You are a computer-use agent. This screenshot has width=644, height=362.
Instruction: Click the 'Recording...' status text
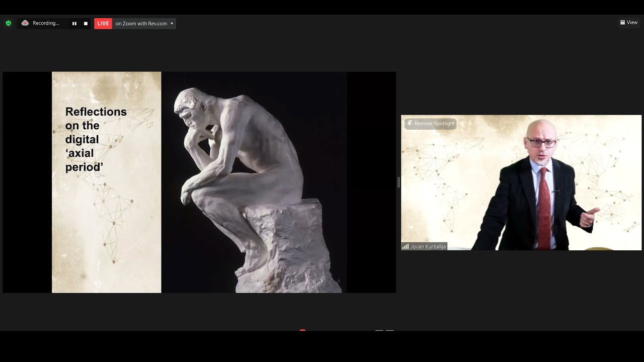click(x=46, y=23)
